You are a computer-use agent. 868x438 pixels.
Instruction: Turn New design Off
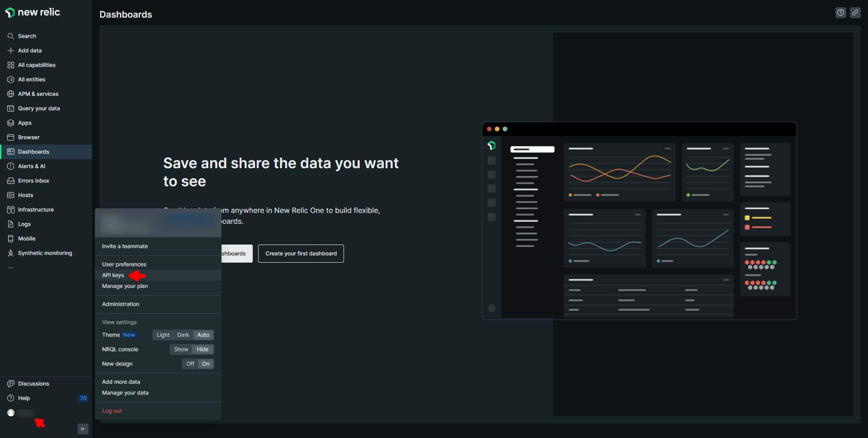click(190, 364)
